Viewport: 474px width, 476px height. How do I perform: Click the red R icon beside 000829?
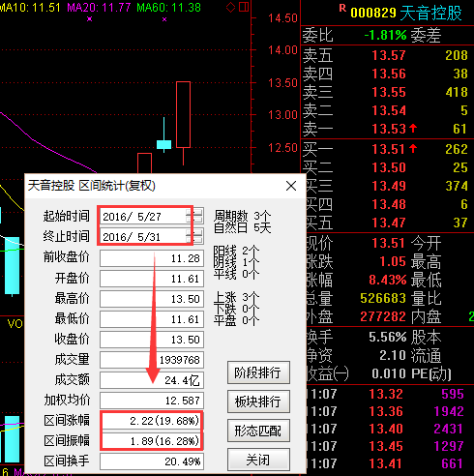pos(342,9)
